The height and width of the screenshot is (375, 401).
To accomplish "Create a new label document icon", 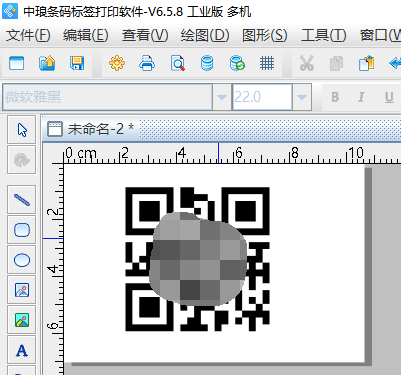I will click(17, 63).
